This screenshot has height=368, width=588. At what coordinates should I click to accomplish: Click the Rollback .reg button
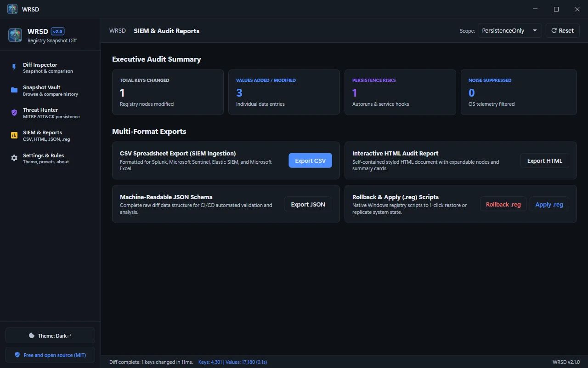(503, 204)
